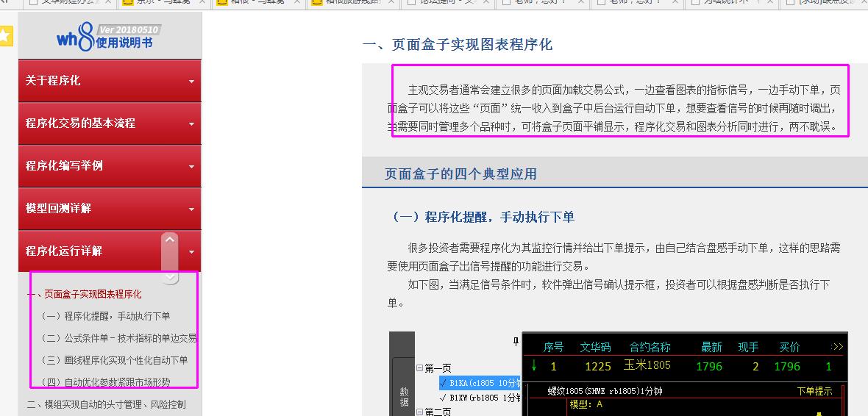
Task: Click the paragraph starting 很多投资者需要程序化
Action: (614, 257)
